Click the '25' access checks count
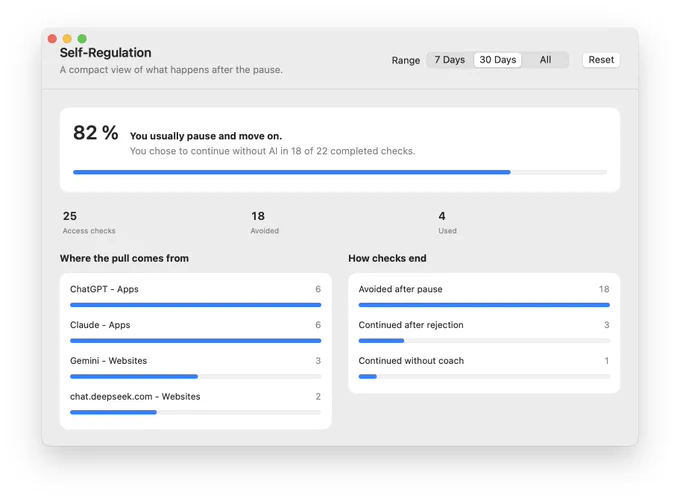 70,216
